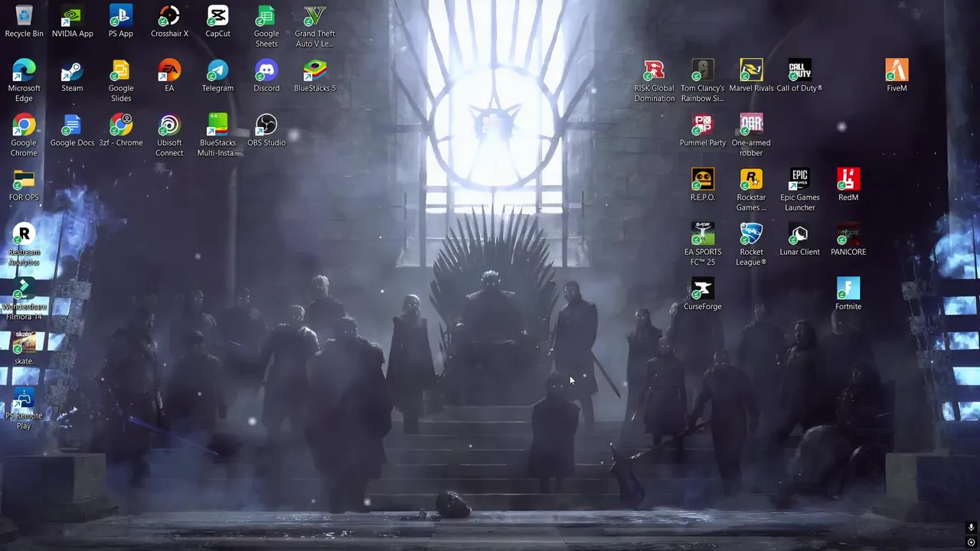The height and width of the screenshot is (551, 980).
Task: Click the BlueStacks Multi-Instance icon
Action: (217, 125)
